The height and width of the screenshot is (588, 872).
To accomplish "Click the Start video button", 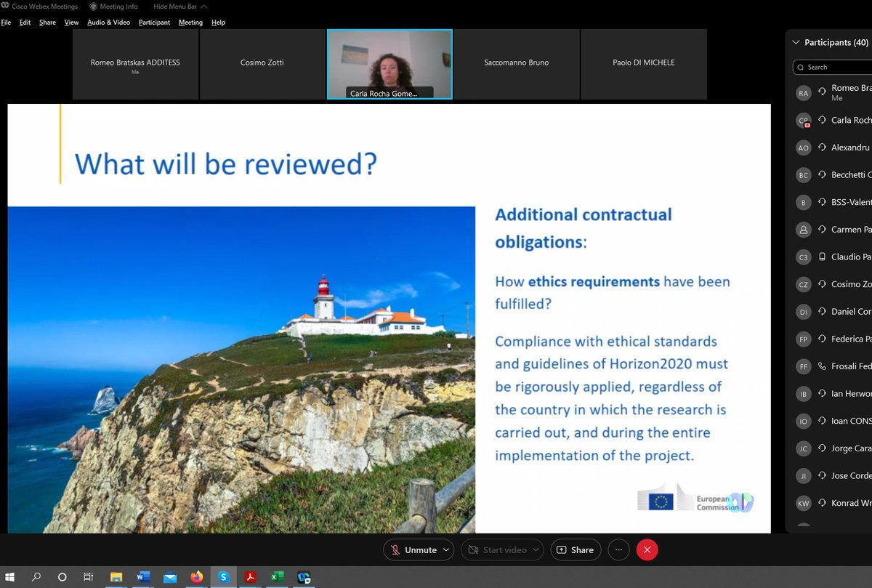I will tap(497, 550).
